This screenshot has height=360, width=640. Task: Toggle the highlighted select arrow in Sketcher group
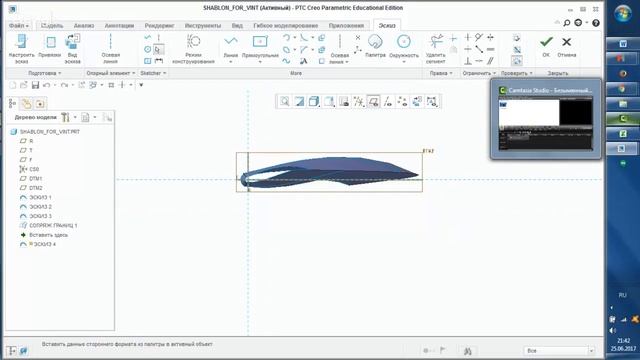158,49
